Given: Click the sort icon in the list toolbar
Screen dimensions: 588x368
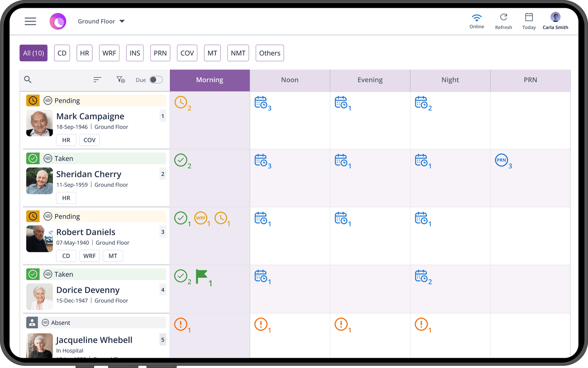Looking at the screenshot, I should pos(97,79).
